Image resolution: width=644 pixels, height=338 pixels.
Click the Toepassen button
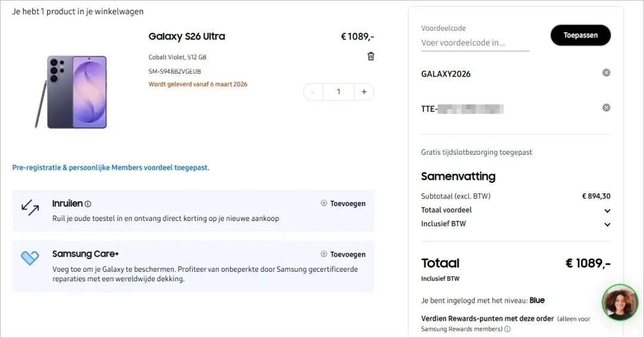pos(580,35)
